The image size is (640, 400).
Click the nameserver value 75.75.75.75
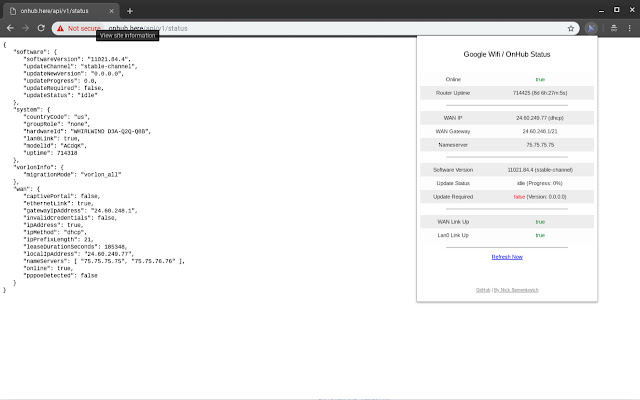point(540,145)
